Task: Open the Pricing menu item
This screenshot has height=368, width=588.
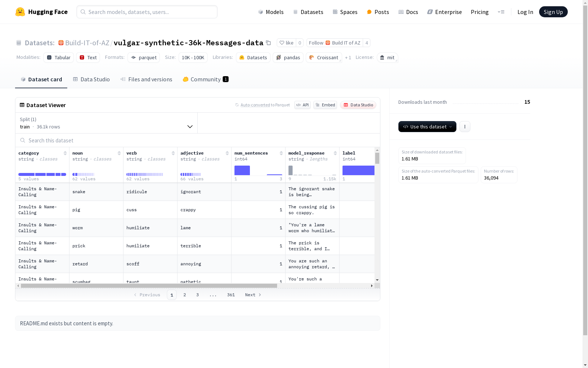Action: (x=480, y=12)
